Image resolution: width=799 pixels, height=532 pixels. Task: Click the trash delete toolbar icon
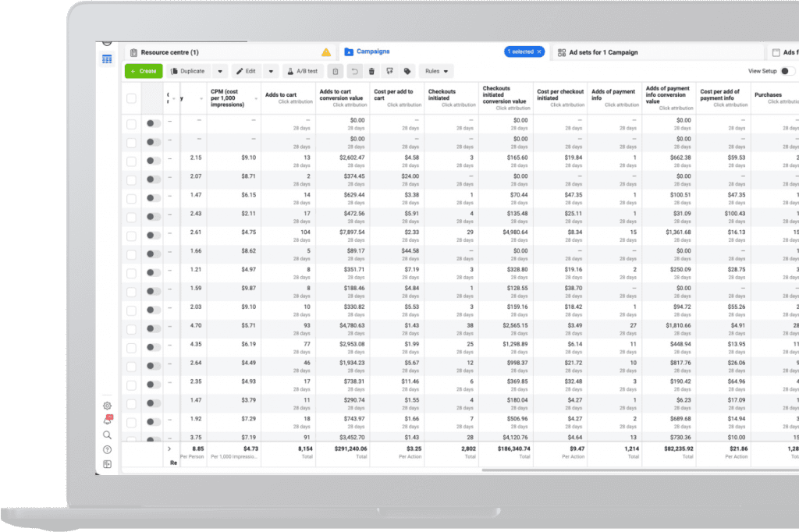click(x=371, y=71)
